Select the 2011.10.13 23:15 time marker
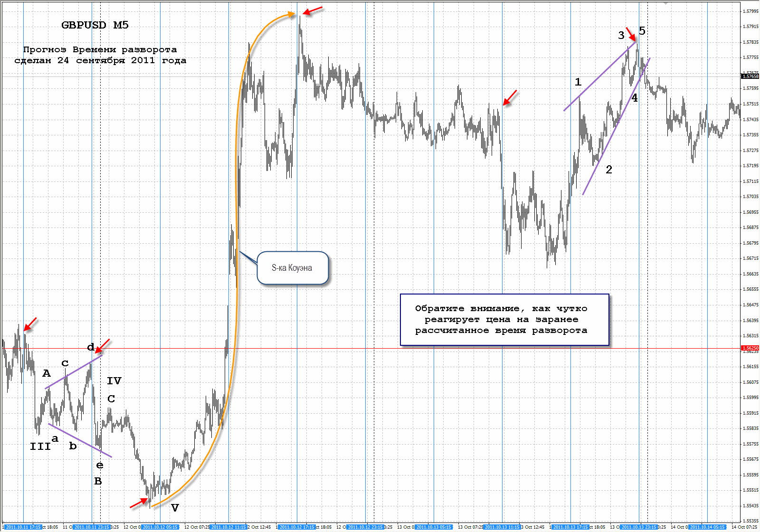760x532 pixels. [639, 527]
